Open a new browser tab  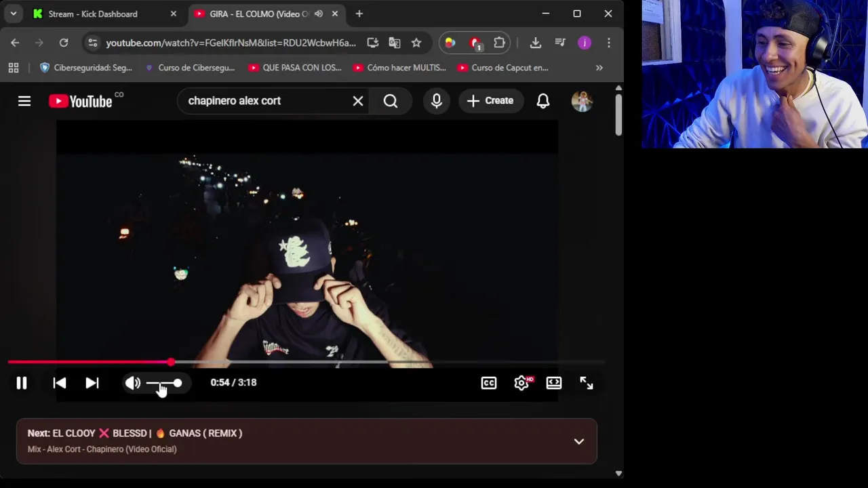(359, 14)
